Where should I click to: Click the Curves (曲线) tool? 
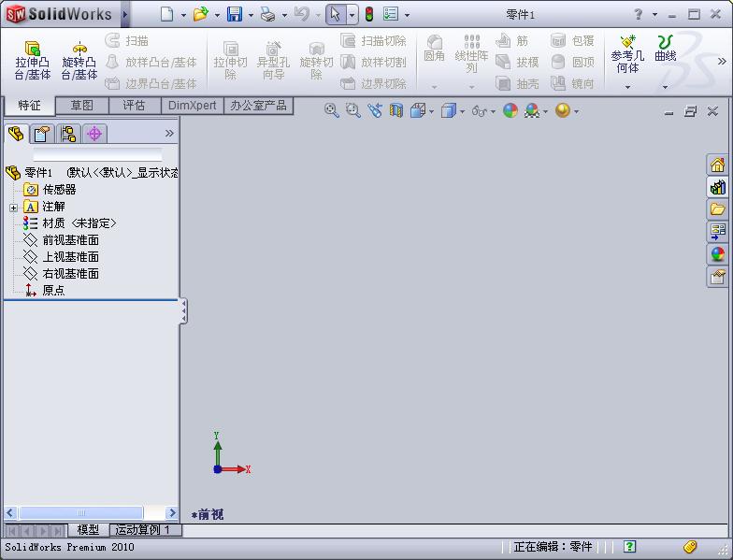(x=666, y=49)
